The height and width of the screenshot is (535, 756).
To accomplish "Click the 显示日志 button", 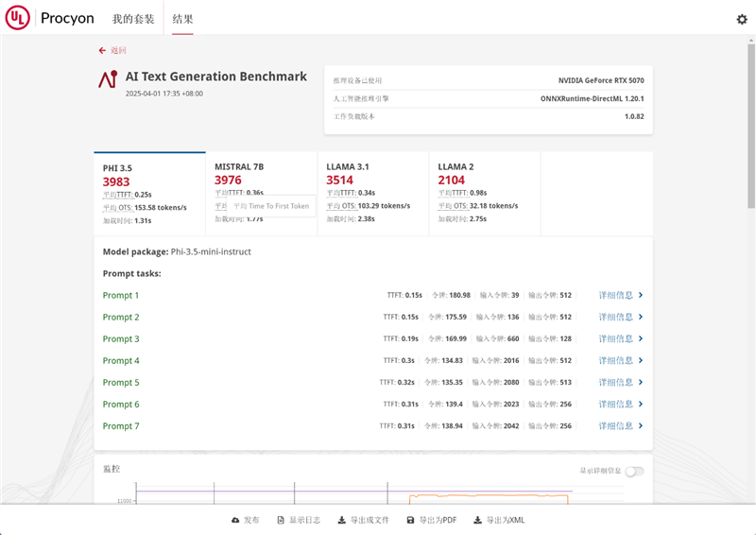I will tap(299, 520).
